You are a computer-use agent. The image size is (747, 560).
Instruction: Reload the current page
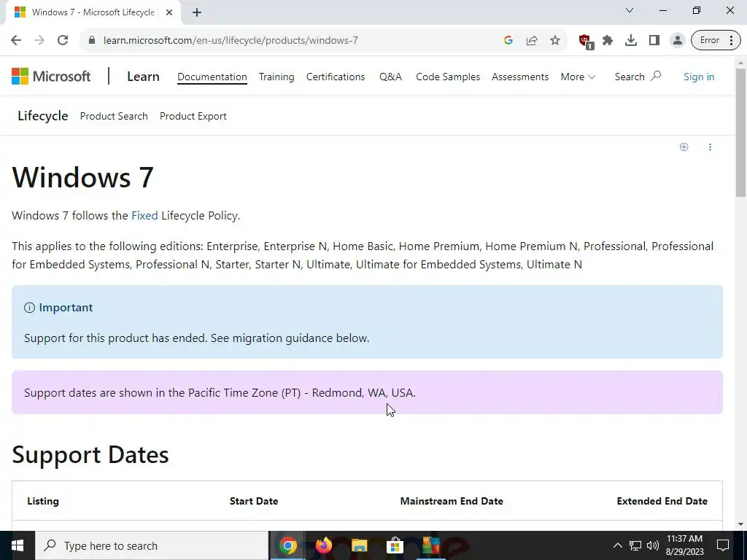tap(63, 41)
